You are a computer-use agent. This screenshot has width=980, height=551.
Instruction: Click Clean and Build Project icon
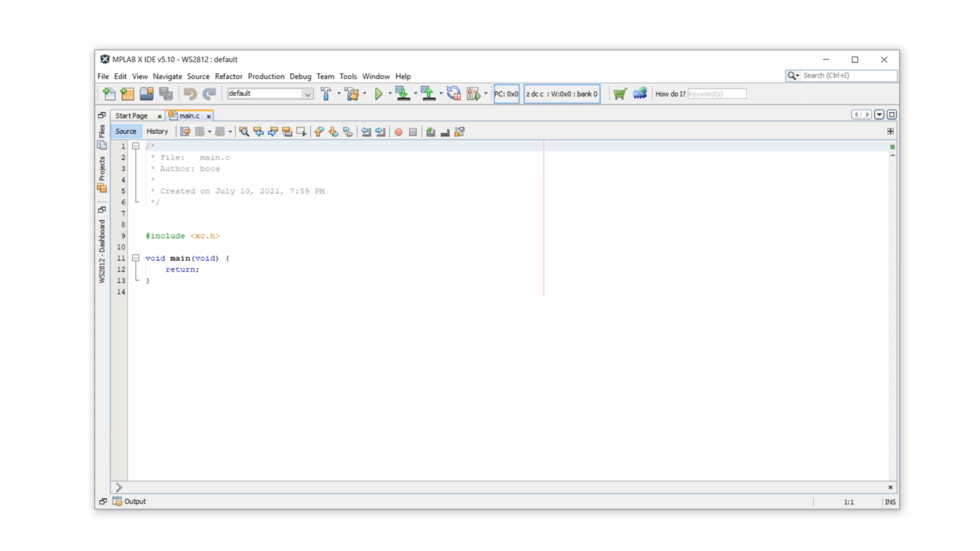[351, 93]
